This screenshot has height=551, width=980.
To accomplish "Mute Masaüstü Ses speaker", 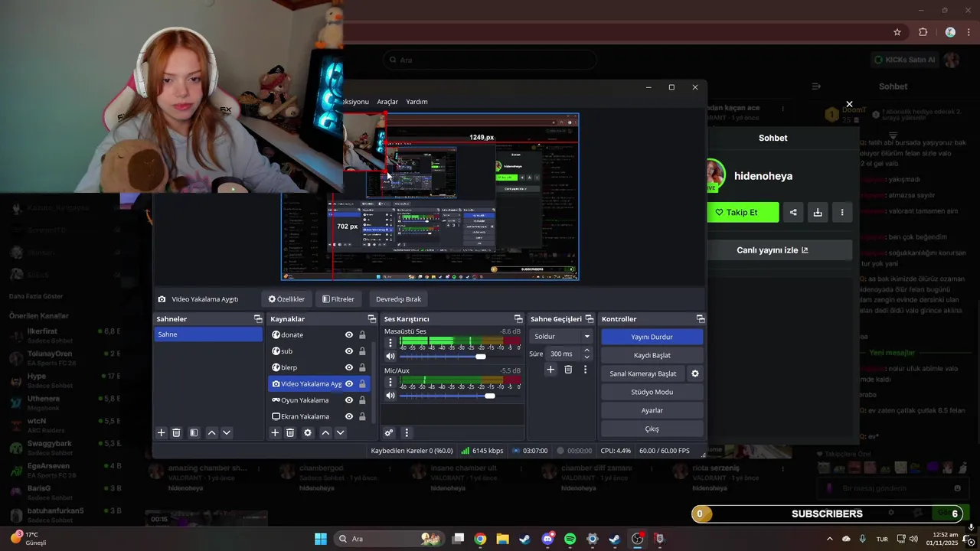I will pyautogui.click(x=390, y=357).
